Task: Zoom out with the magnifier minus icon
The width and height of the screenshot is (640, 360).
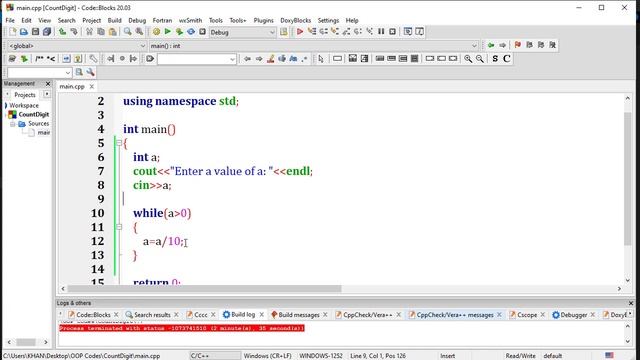Action: click(480, 59)
